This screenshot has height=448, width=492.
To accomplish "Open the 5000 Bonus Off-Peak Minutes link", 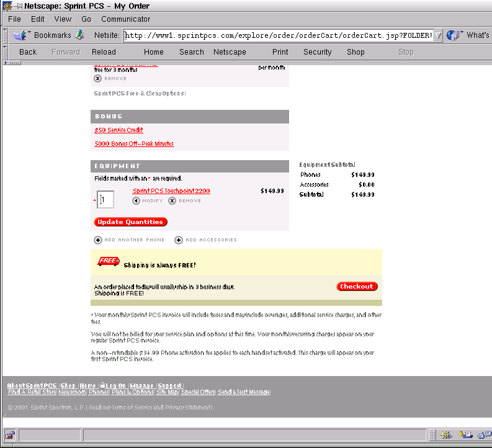I will click(x=134, y=144).
